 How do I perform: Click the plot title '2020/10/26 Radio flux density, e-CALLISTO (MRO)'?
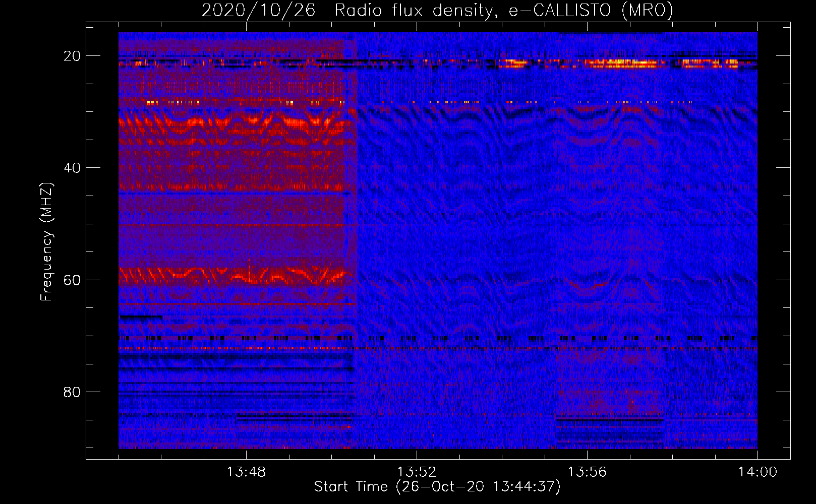click(437, 10)
